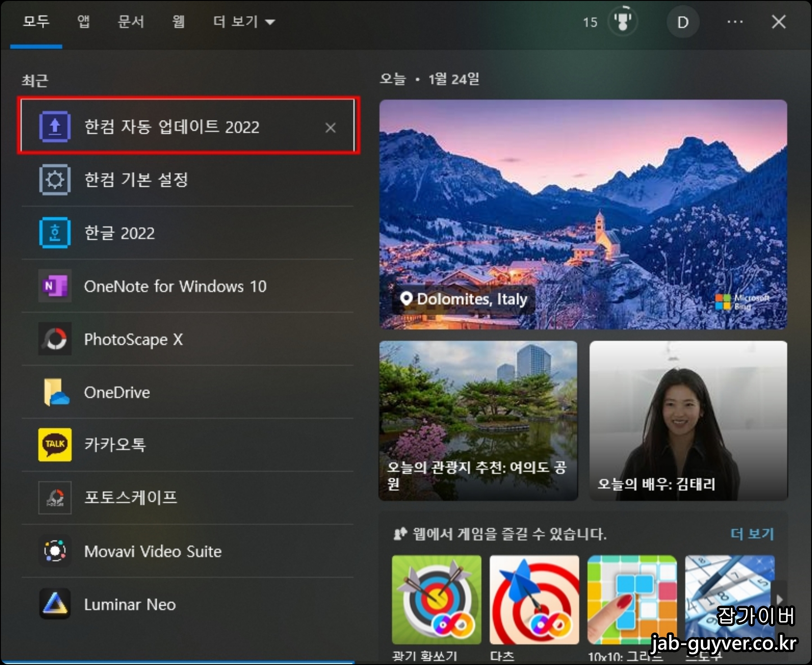Click the Movavi Video Suite icon
This screenshot has height=665, width=812.
click(55, 551)
